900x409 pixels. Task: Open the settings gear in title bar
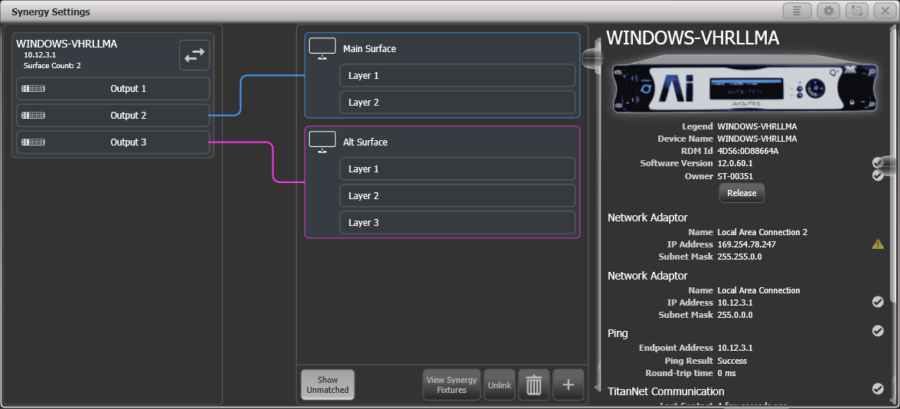click(828, 11)
